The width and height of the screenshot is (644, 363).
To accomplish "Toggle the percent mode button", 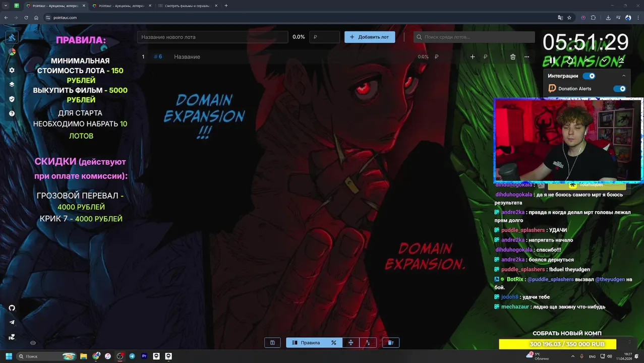I will click(333, 343).
